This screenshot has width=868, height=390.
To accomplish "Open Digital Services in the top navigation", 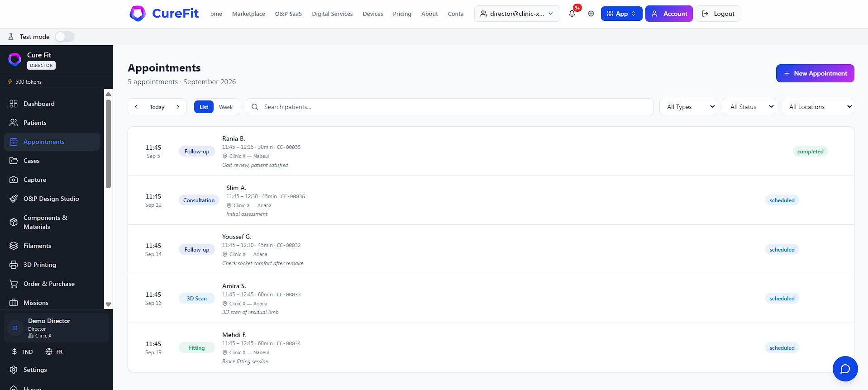I will (x=332, y=14).
